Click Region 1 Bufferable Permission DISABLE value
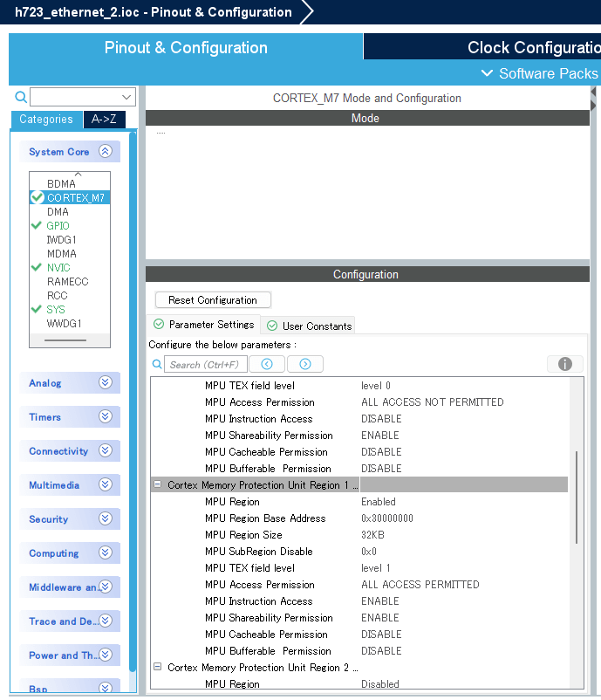The height and width of the screenshot is (700, 601). tap(381, 651)
